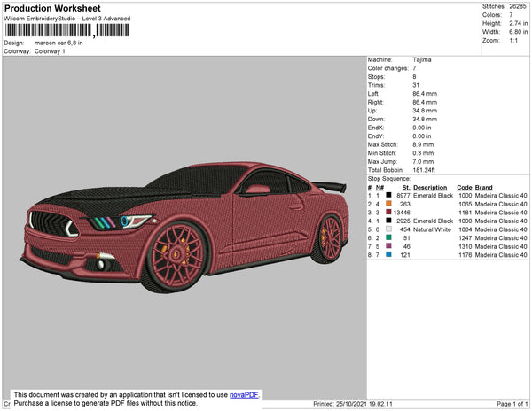Viewport: 532px width, 411px height.
Task: Click stitch count 8977 in row 1
Action: click(403, 196)
